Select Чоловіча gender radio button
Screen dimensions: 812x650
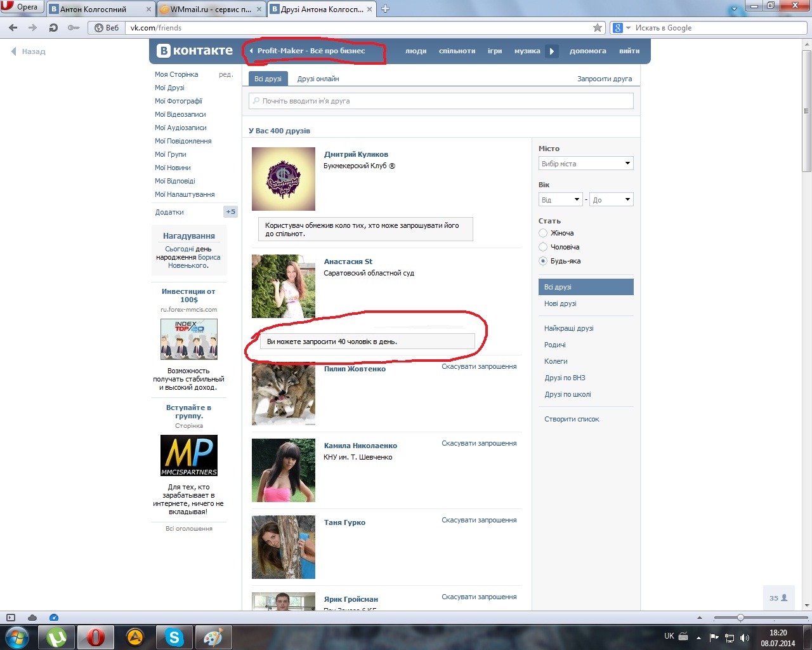click(x=543, y=247)
